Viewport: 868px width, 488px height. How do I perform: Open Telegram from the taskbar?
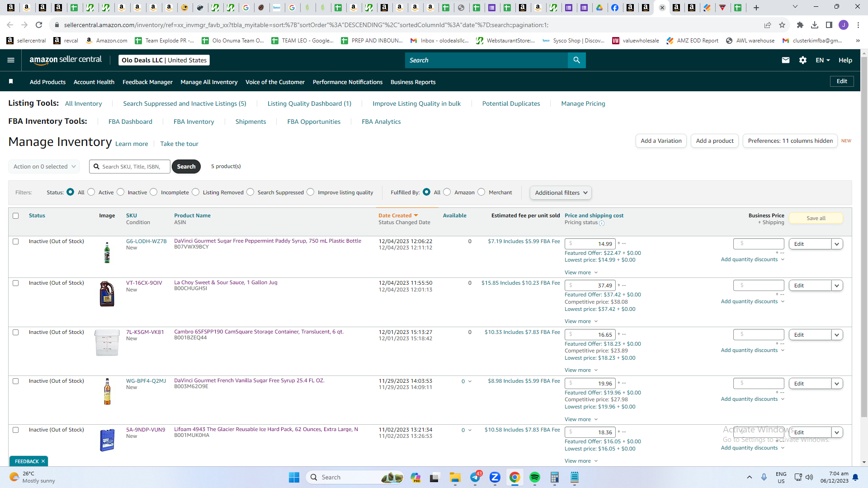(475, 477)
